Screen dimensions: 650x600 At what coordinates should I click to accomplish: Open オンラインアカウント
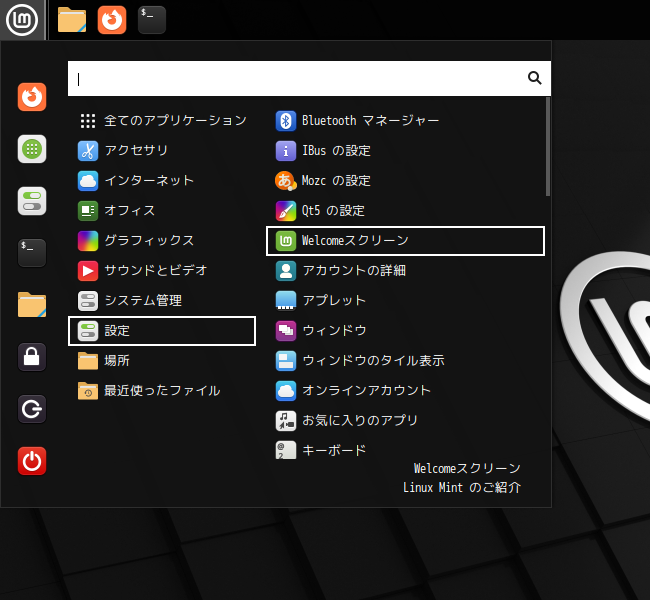[405, 391]
